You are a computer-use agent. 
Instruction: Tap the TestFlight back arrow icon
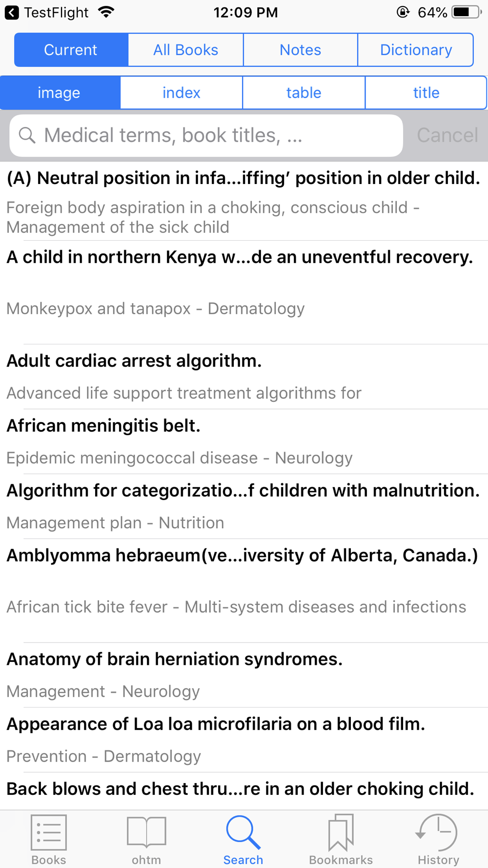click(12, 12)
